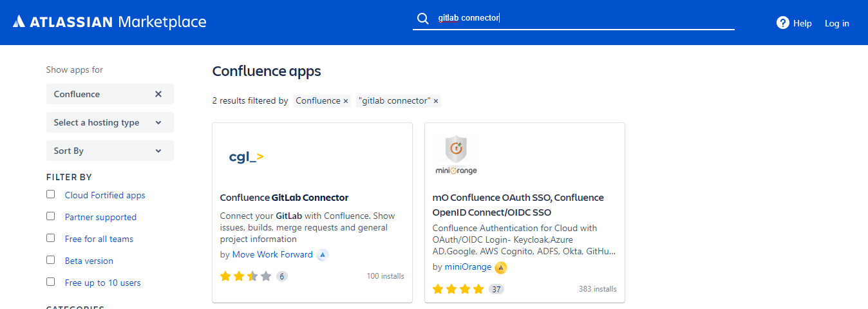Click the miniOrange shield logo
This screenshot has height=309, width=868.
tap(456, 155)
